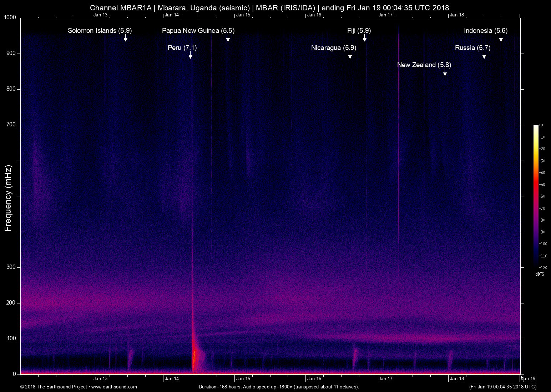The image size is (551, 392).
Task: Click the arrow marker below Peru (7.1)
Action: click(x=191, y=56)
